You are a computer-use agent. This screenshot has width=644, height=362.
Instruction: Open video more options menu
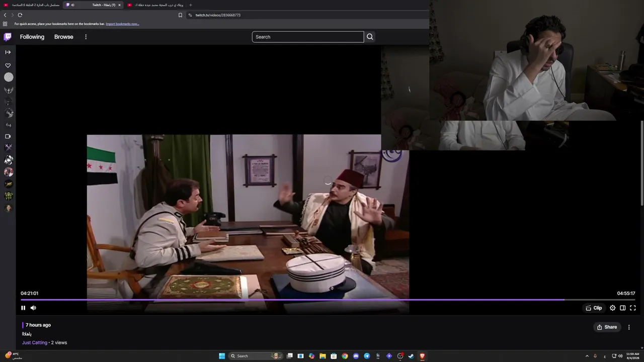(629, 327)
